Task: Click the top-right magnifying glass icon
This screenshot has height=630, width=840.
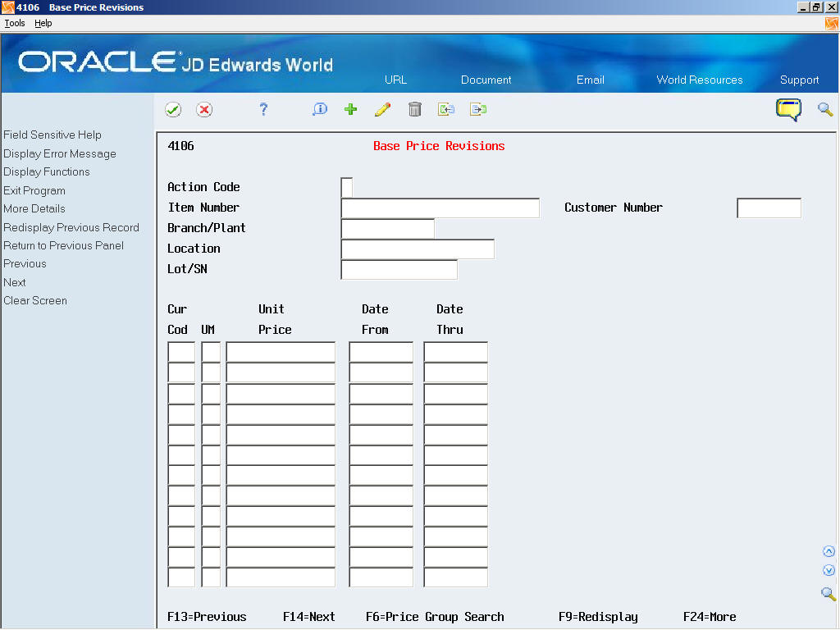Action: [x=825, y=109]
